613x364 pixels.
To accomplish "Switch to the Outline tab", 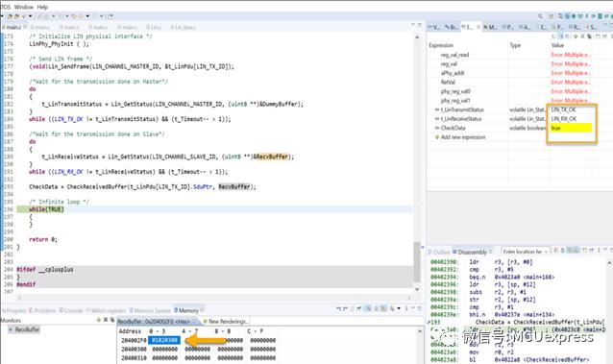I will [x=440, y=252].
